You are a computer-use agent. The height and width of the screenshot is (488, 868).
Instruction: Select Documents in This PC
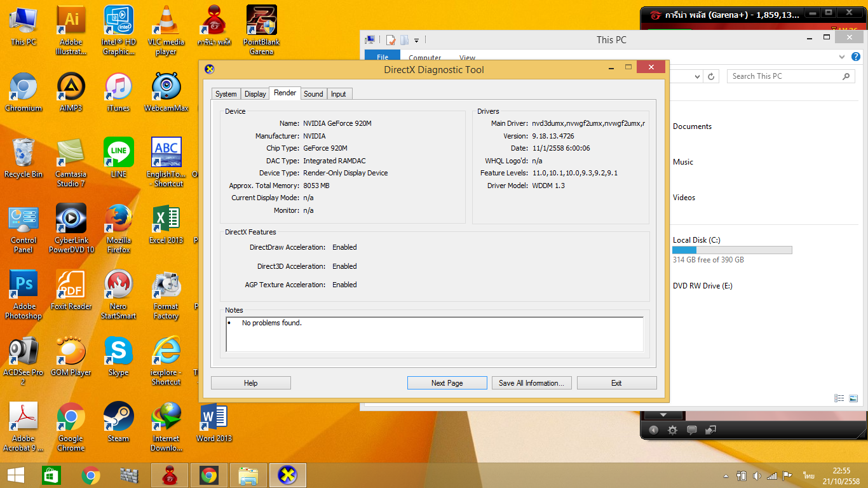[x=692, y=126]
